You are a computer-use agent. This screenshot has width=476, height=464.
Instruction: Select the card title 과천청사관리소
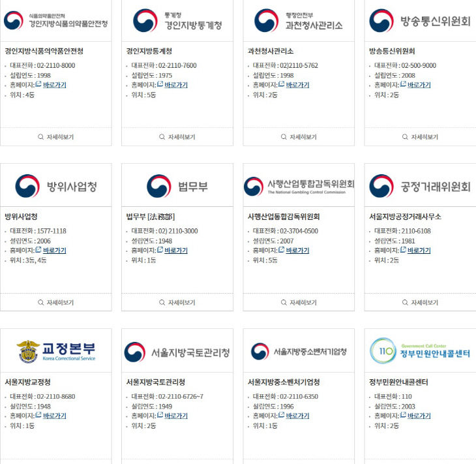tap(271, 51)
